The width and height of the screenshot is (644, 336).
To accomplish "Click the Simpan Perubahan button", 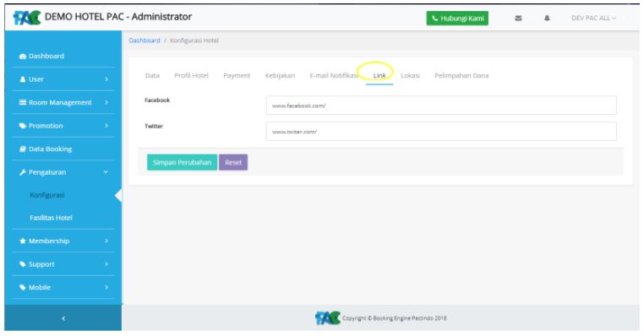I will click(x=182, y=162).
